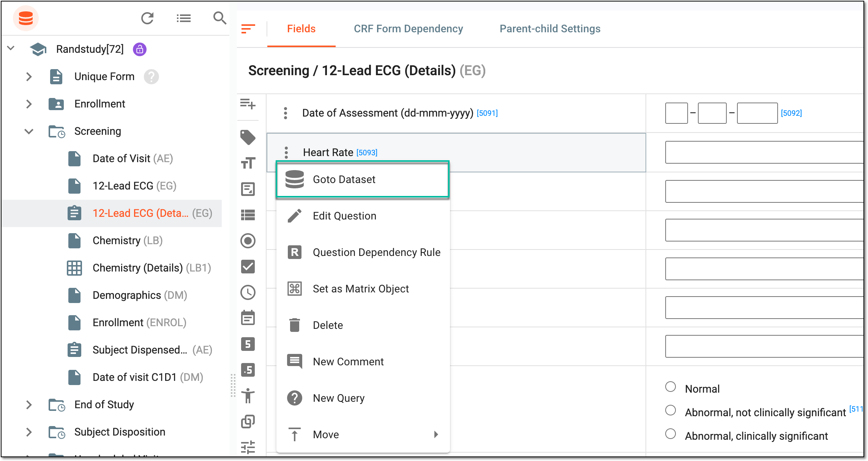The image size is (868, 461).
Task: Open Enrollment (ENROL) form
Action: coord(139,322)
